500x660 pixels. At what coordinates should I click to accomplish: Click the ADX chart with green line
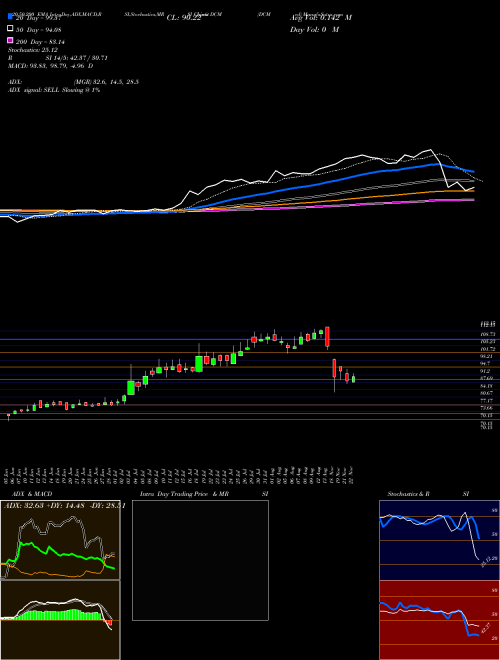tap(60, 540)
